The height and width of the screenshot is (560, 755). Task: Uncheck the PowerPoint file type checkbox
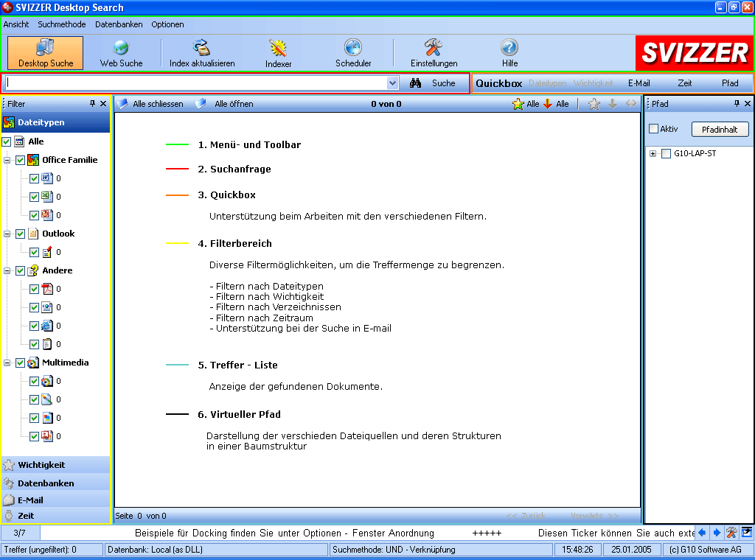(x=34, y=215)
